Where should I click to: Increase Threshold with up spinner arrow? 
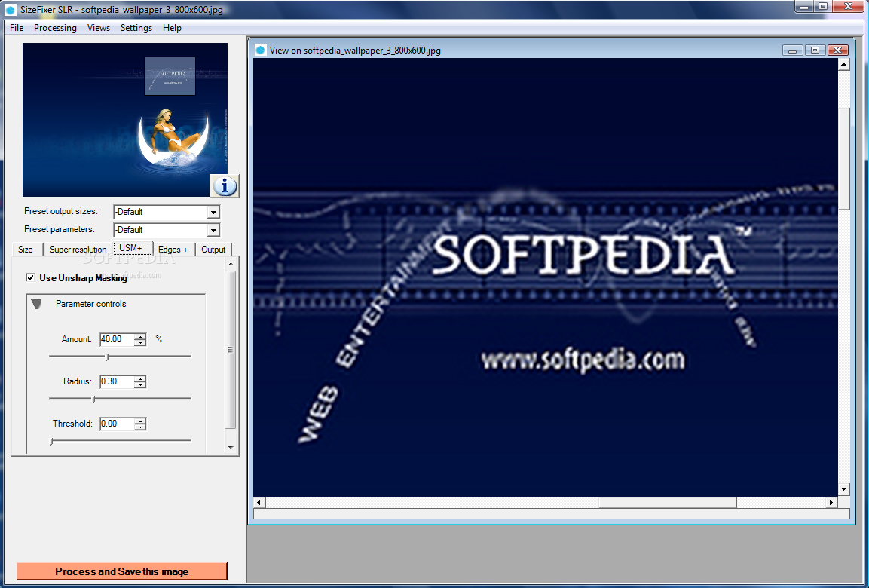[140, 420]
